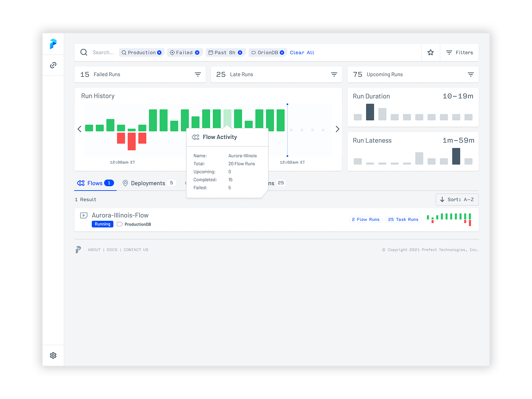Viewport: 532px width, 399px height.
Task: Select the Flows tab
Action: click(95, 183)
